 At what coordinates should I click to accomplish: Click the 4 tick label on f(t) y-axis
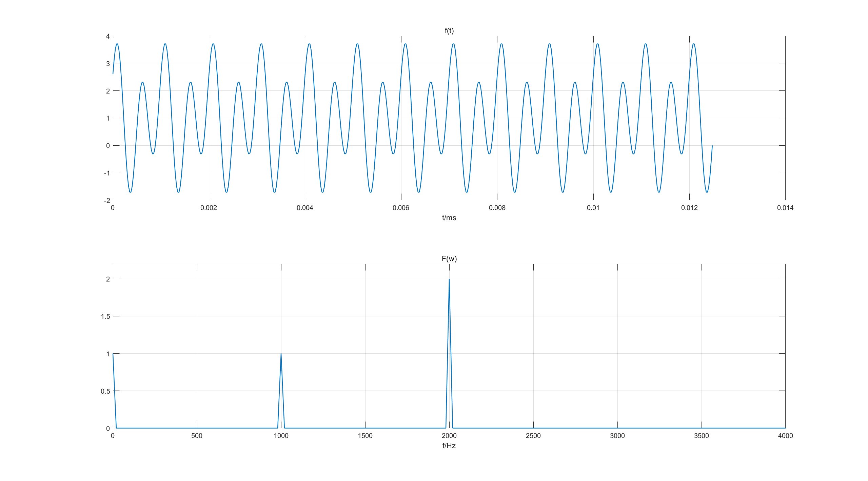click(x=108, y=36)
